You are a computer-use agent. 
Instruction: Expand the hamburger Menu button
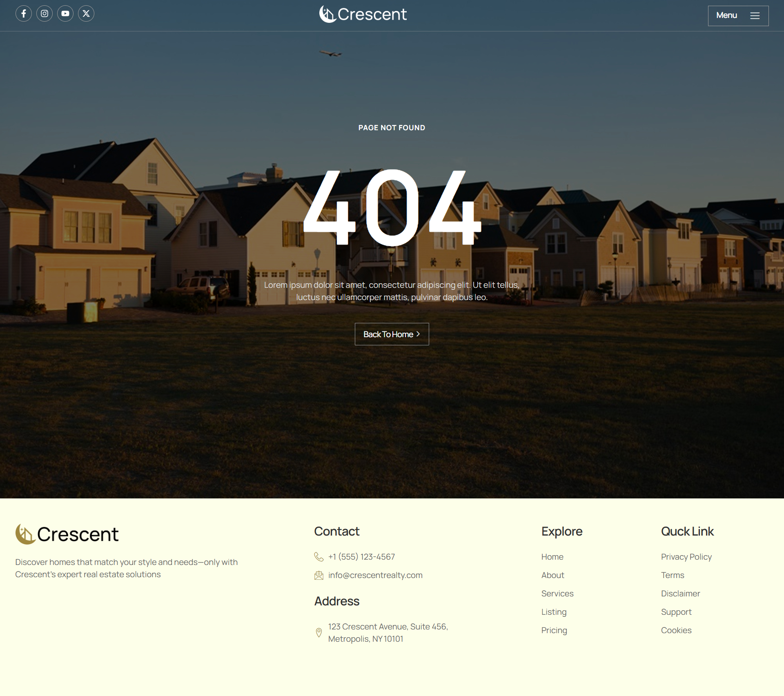(738, 16)
